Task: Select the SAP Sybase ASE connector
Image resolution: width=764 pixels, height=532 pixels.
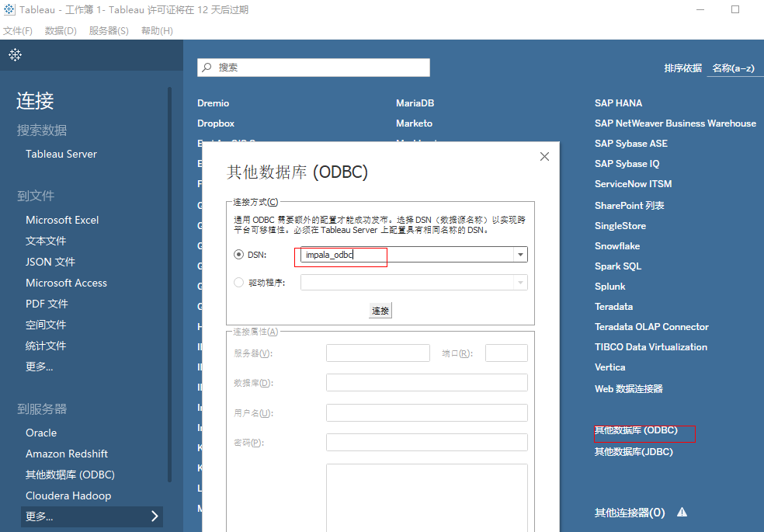Action: coord(631,144)
